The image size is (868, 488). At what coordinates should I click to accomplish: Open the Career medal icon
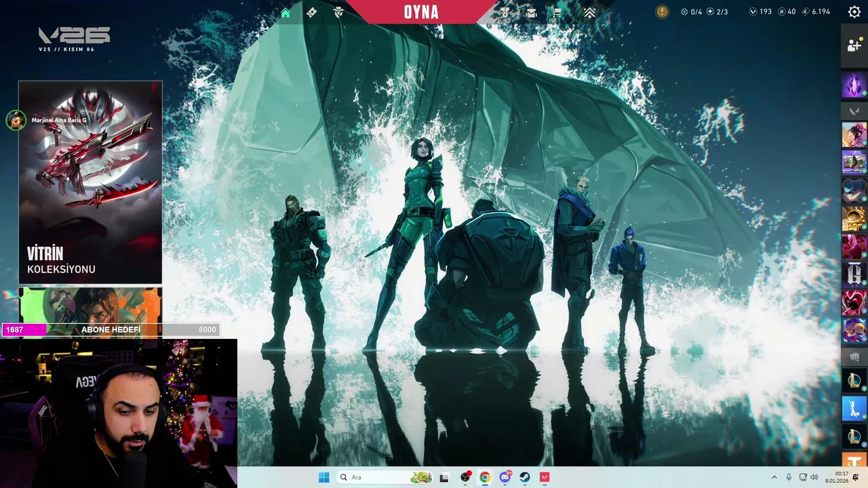tap(506, 12)
